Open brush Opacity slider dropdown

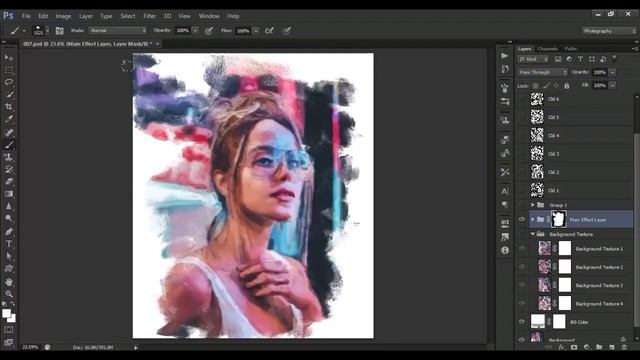tap(196, 31)
